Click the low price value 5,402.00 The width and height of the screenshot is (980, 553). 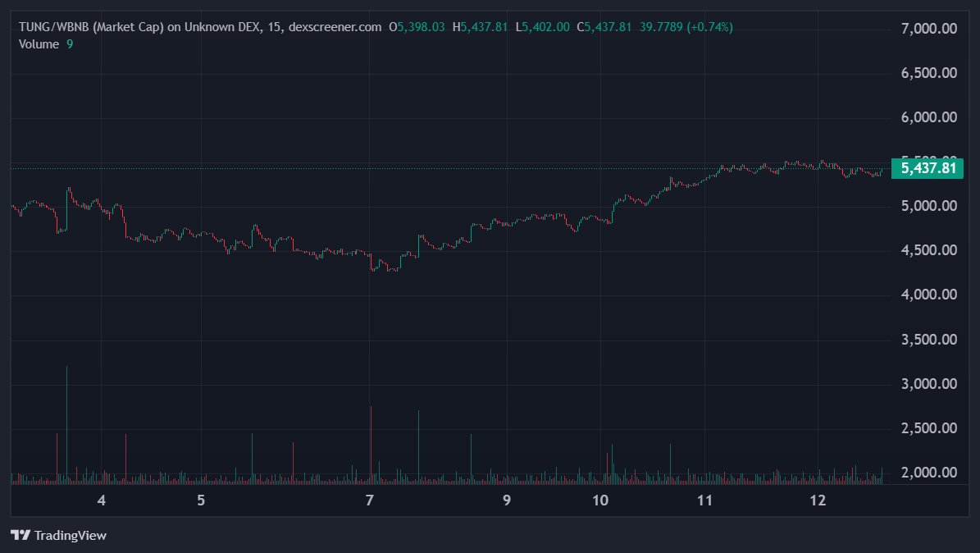[545, 27]
